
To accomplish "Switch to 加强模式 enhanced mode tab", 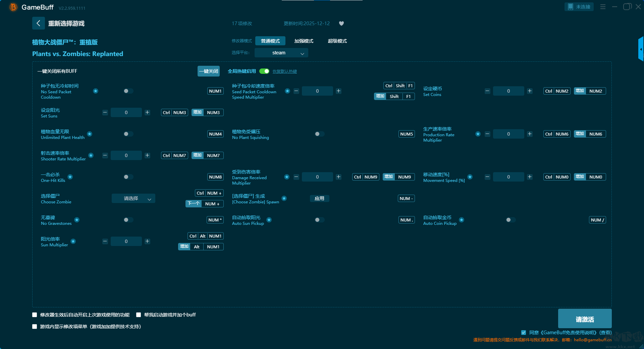I will pyautogui.click(x=304, y=41).
